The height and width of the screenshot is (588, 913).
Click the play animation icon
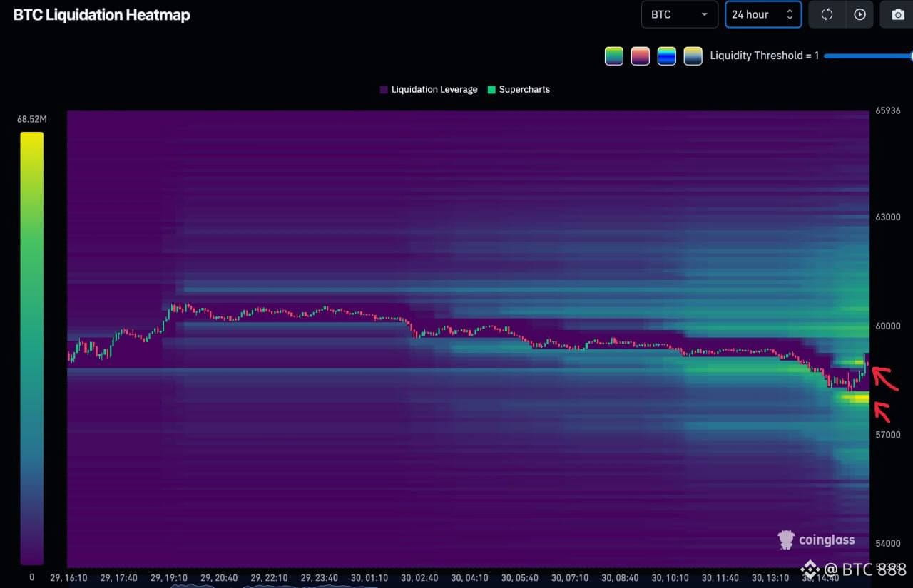click(x=860, y=14)
